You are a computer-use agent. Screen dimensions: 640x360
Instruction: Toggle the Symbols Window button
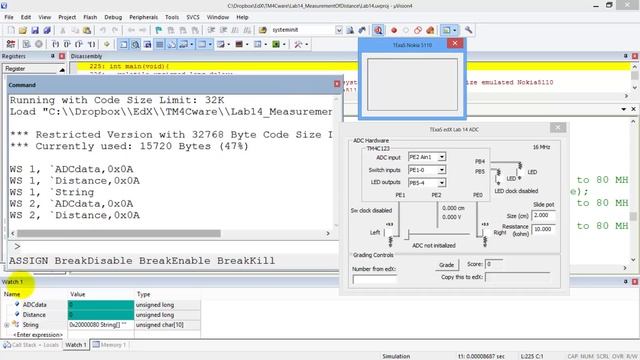147,44
